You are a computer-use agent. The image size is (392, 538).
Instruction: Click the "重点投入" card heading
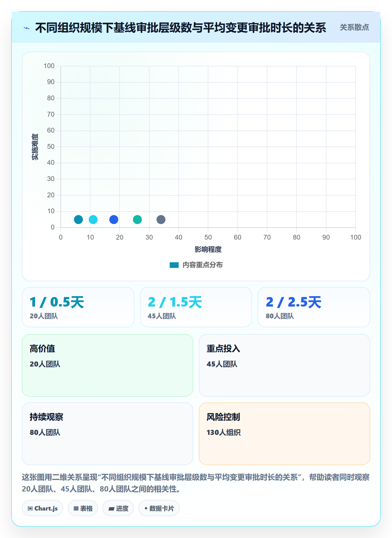point(223,349)
